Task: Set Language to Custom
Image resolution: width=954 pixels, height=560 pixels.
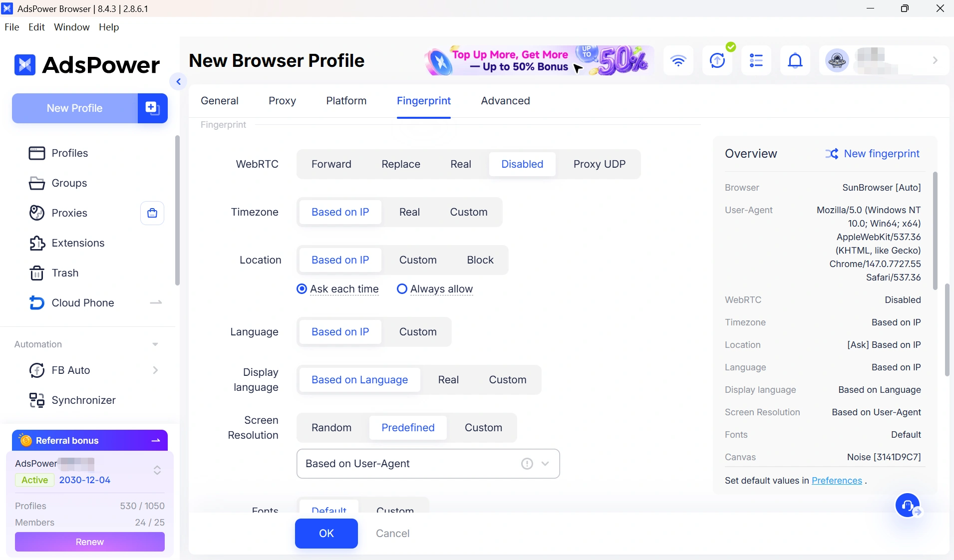Action: pyautogui.click(x=418, y=332)
